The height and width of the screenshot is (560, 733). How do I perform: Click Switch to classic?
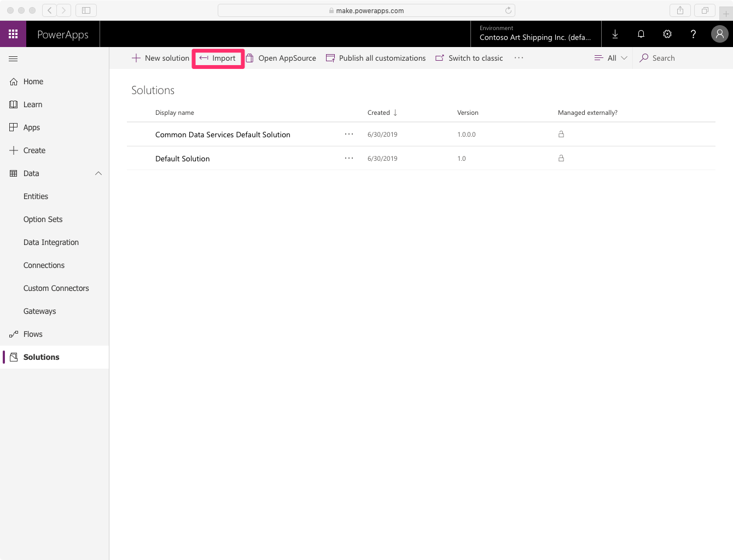(x=469, y=58)
